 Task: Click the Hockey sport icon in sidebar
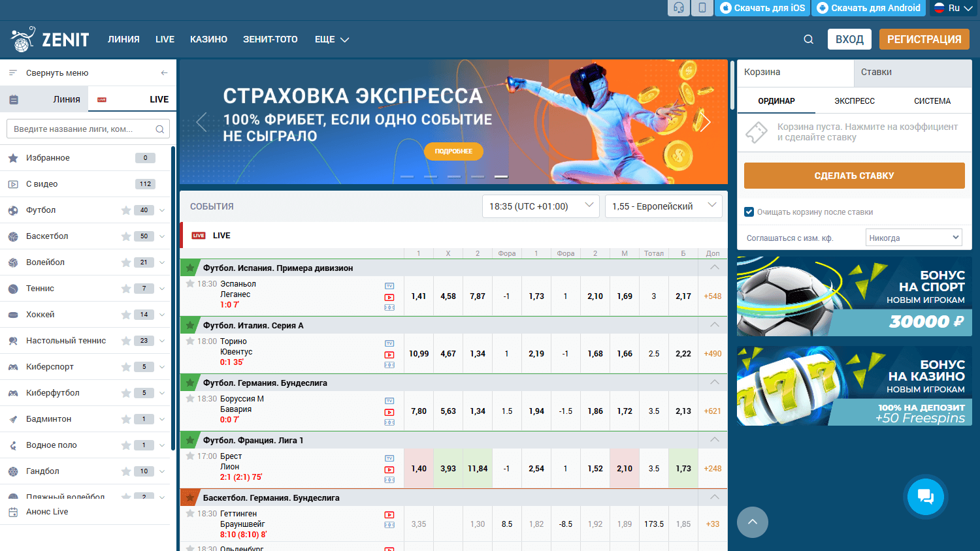pos(13,315)
